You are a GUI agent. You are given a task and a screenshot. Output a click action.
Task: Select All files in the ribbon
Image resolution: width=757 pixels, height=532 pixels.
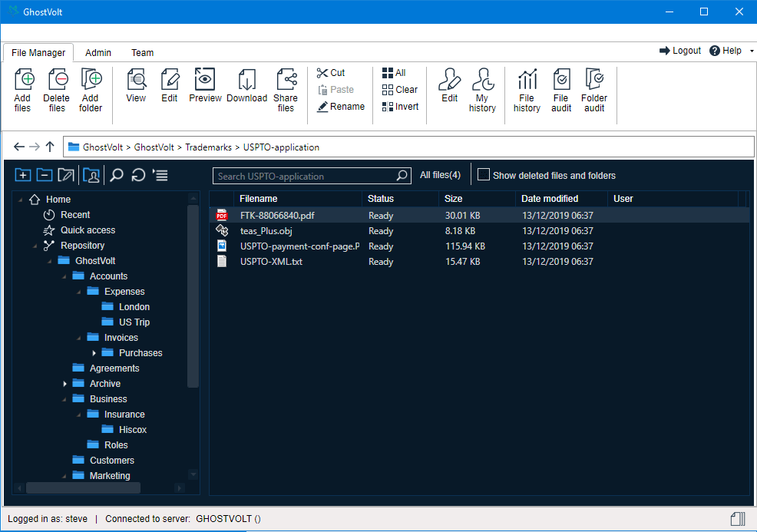(x=394, y=73)
